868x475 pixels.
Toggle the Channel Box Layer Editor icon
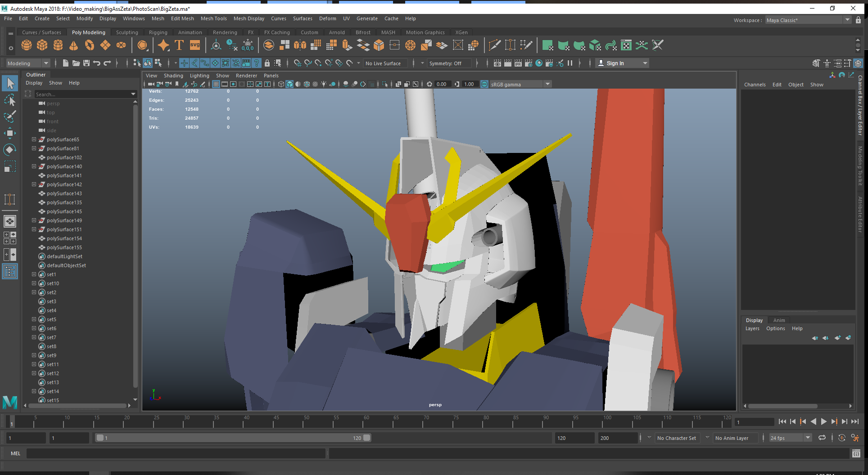[858, 63]
